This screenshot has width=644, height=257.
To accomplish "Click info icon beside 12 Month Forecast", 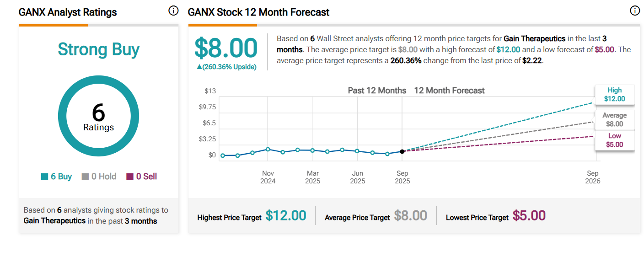I will coord(635,11).
